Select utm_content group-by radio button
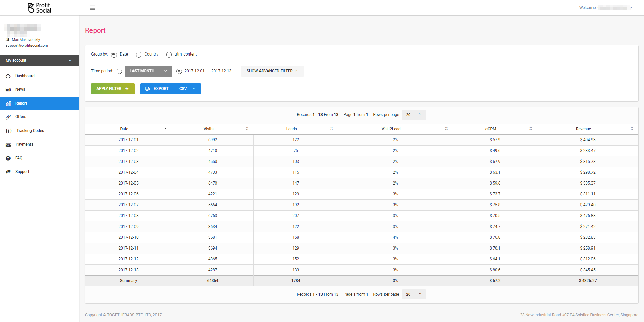The width and height of the screenshot is (644, 322). [x=169, y=55]
